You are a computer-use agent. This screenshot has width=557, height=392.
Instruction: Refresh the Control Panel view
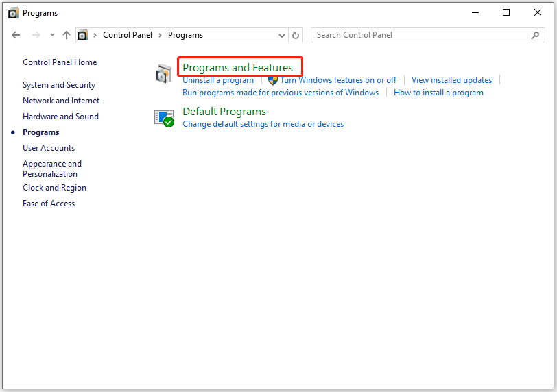click(296, 35)
